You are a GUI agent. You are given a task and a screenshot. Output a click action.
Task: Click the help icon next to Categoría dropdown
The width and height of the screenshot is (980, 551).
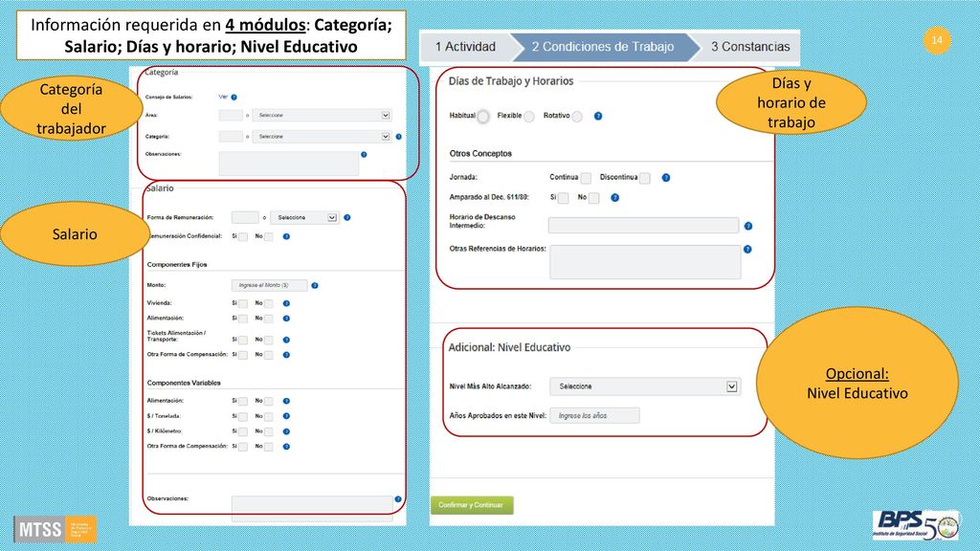(x=399, y=136)
